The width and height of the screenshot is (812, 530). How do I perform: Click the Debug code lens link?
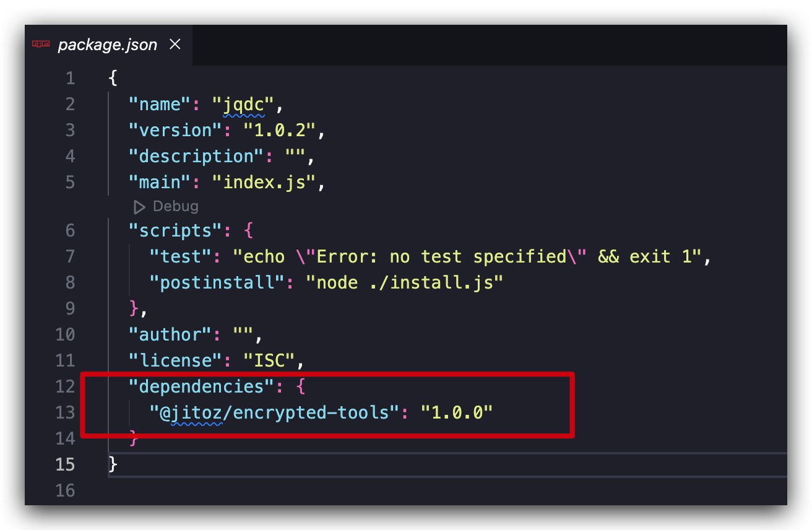pyautogui.click(x=176, y=206)
